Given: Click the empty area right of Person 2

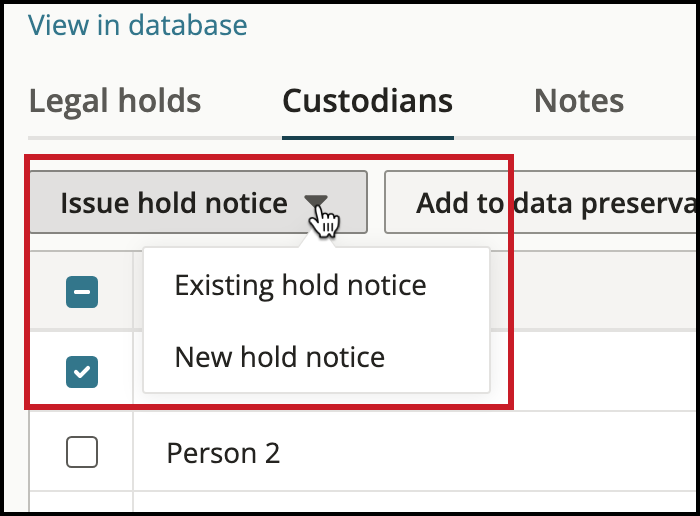Looking at the screenshot, I should [490, 452].
